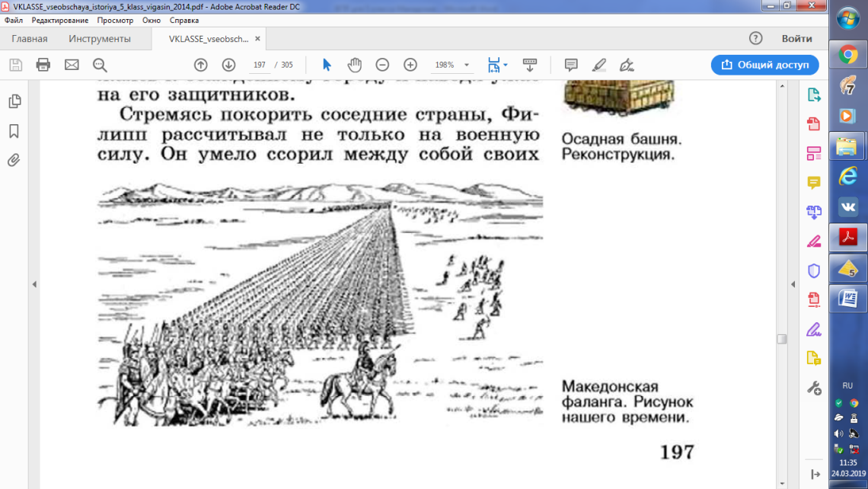The width and height of the screenshot is (868, 489).
Task: Select the highlight text pen tool
Action: coord(599,65)
